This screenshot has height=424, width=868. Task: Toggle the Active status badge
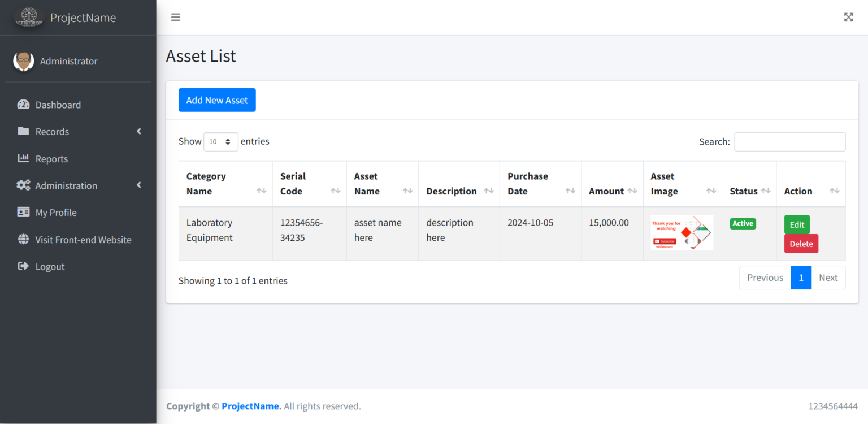743,223
